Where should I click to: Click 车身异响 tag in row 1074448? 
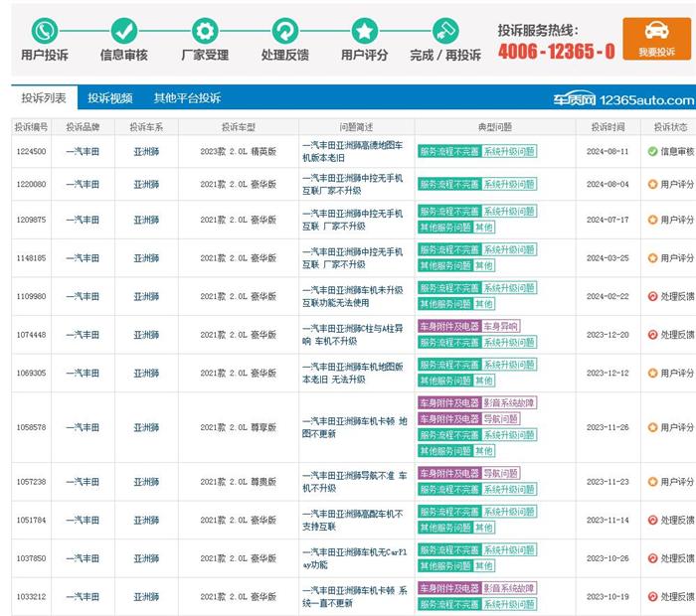[501, 327]
